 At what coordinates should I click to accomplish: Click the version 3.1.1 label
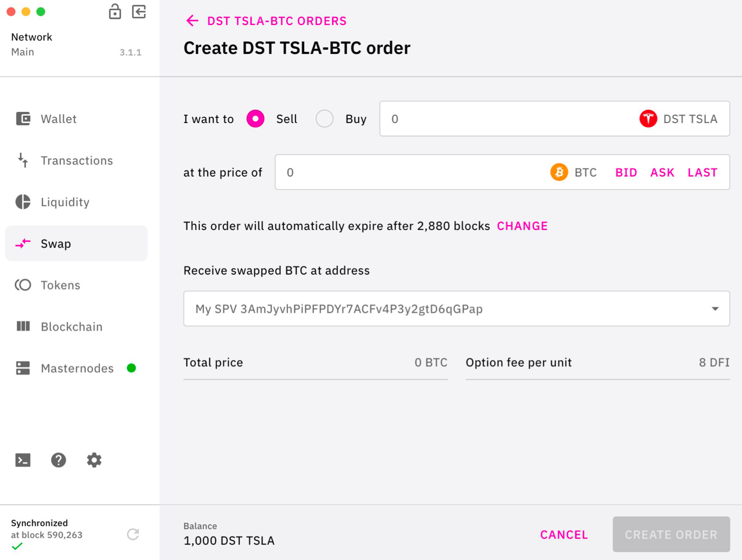131,52
